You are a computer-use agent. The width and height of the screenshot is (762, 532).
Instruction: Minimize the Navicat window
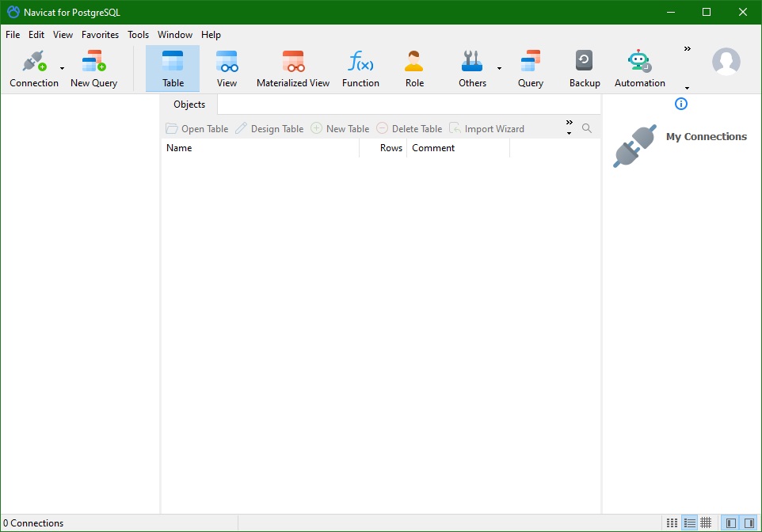[671, 12]
